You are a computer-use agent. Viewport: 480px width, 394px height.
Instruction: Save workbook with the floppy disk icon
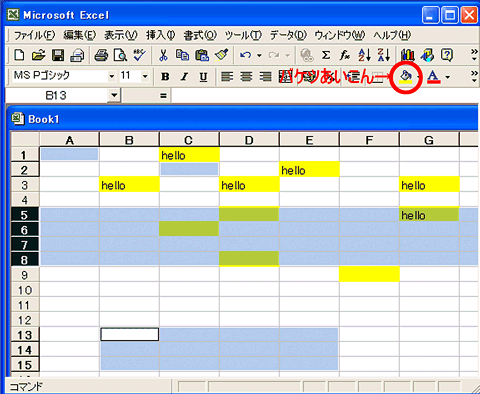point(58,55)
